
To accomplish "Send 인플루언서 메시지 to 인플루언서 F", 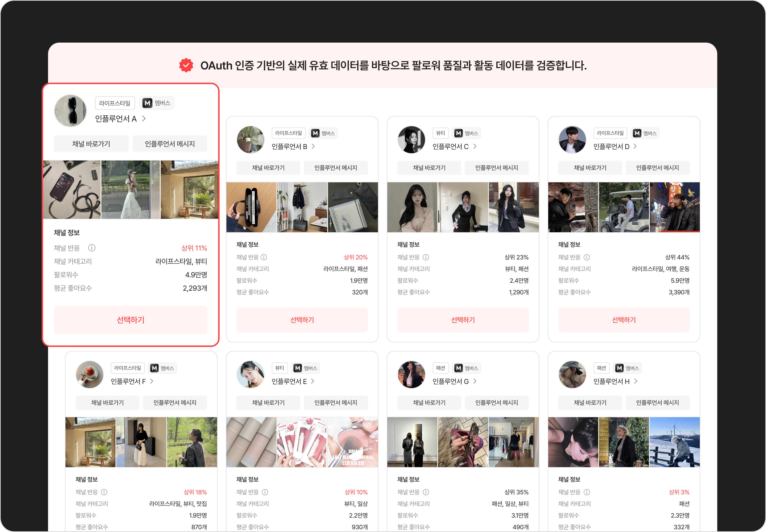I will coord(175,403).
